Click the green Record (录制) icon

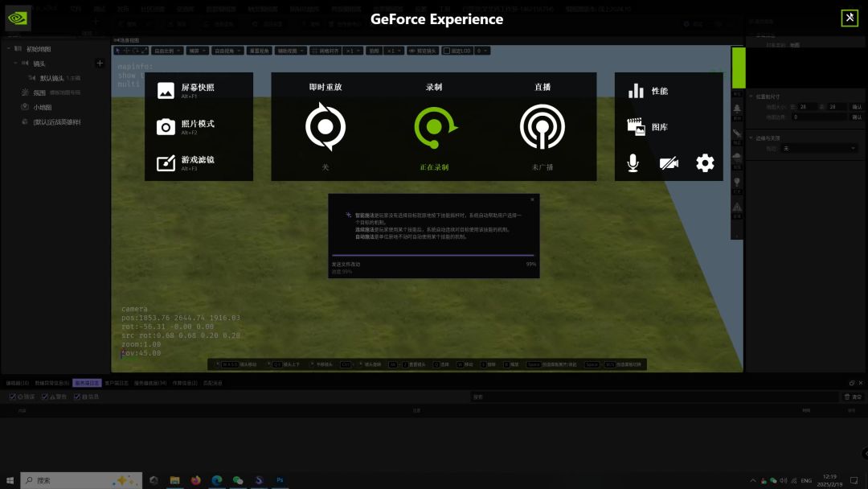(x=434, y=127)
